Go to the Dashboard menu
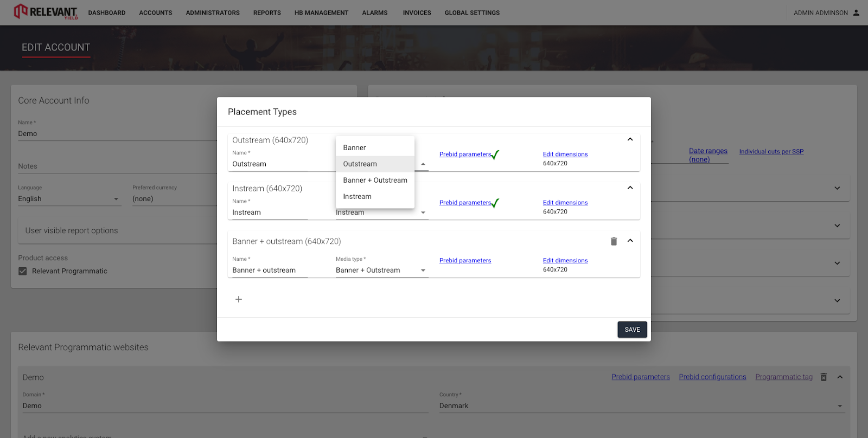The height and width of the screenshot is (438, 868). [x=107, y=12]
